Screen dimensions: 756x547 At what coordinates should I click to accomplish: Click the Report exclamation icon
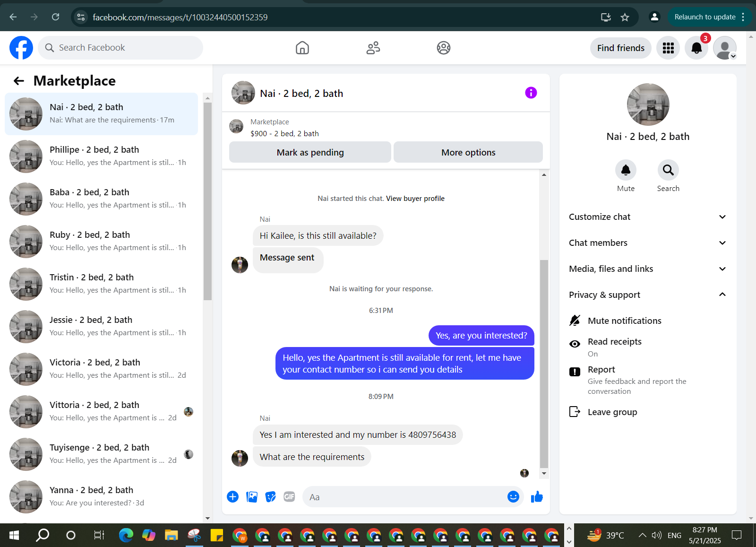575,372
